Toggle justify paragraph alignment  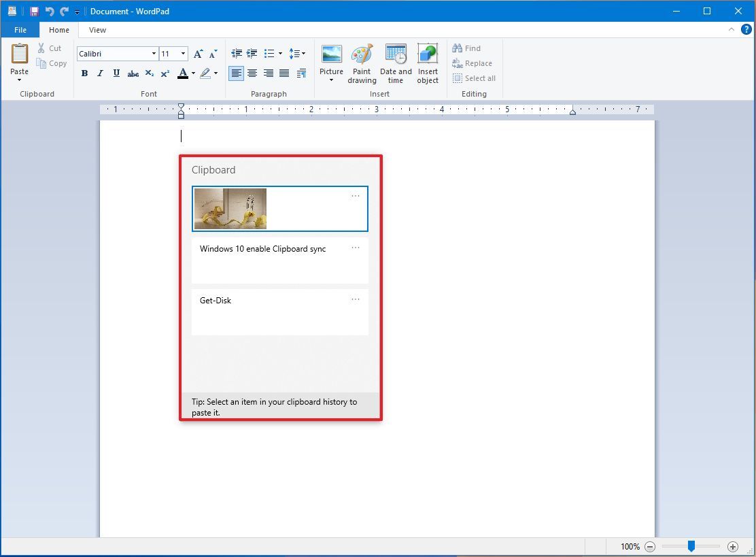click(284, 73)
